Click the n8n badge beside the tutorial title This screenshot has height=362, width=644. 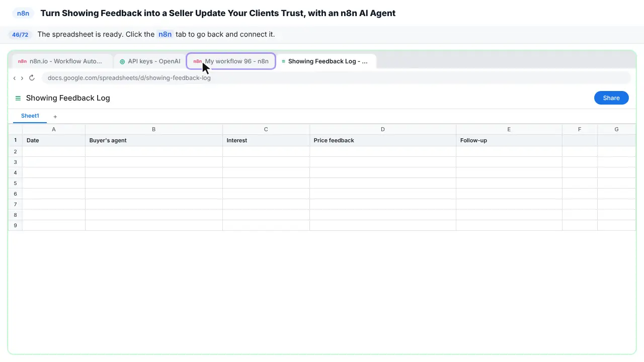point(23,14)
